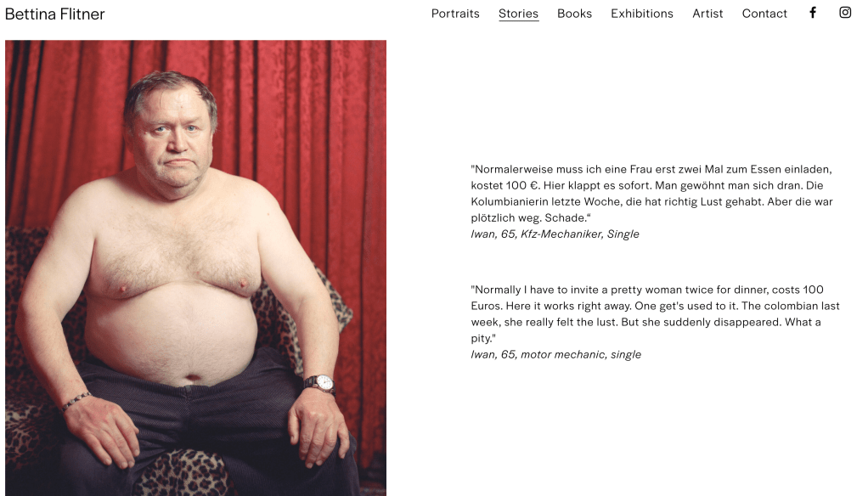Click the English quote starting with Normally
Viewport: 868px width, 496px height.
655,314
